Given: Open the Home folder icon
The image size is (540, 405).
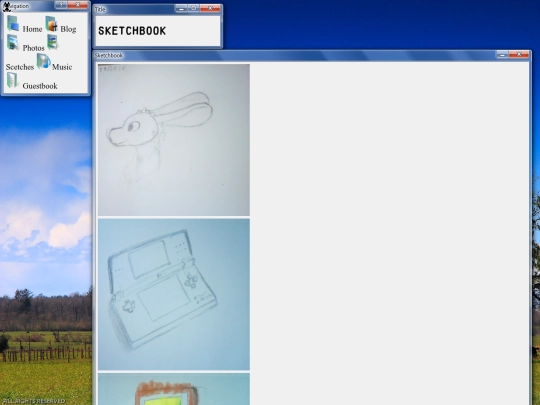Looking at the screenshot, I should tap(13, 23).
